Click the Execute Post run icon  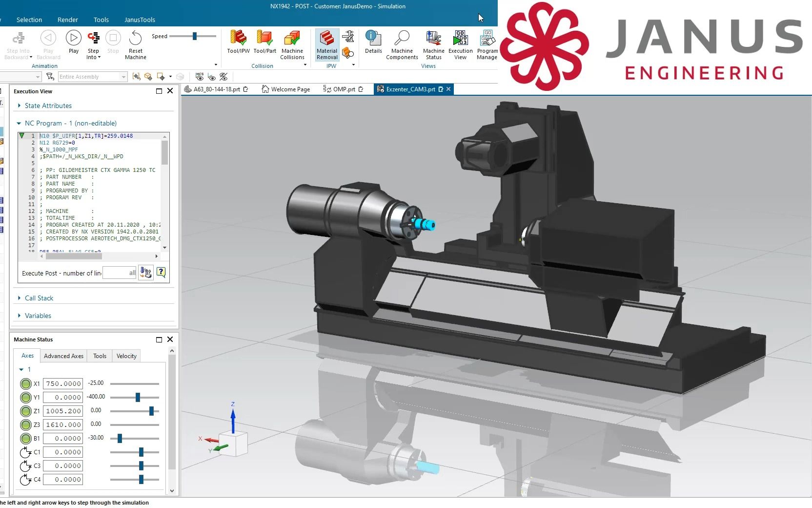click(x=146, y=273)
